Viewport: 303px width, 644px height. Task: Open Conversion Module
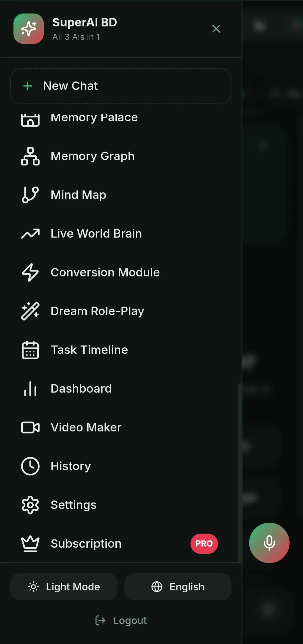click(x=121, y=273)
